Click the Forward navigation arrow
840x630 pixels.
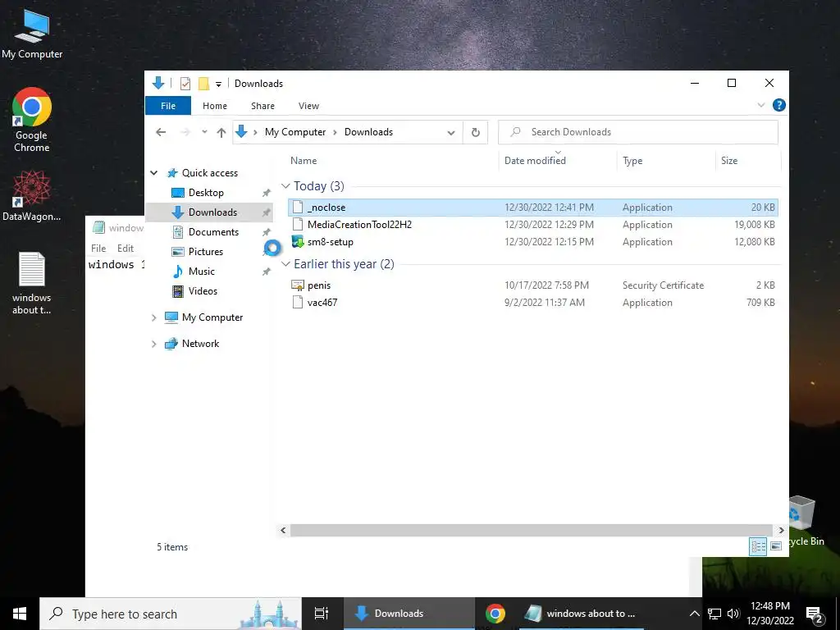tap(185, 132)
